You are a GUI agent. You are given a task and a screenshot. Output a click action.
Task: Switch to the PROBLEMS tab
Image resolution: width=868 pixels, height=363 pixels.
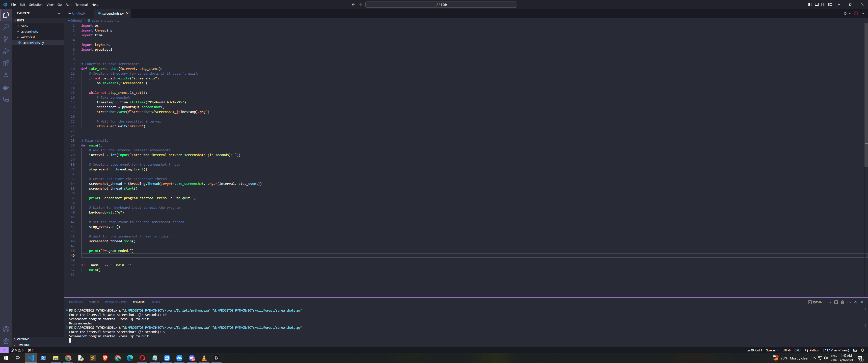76,302
